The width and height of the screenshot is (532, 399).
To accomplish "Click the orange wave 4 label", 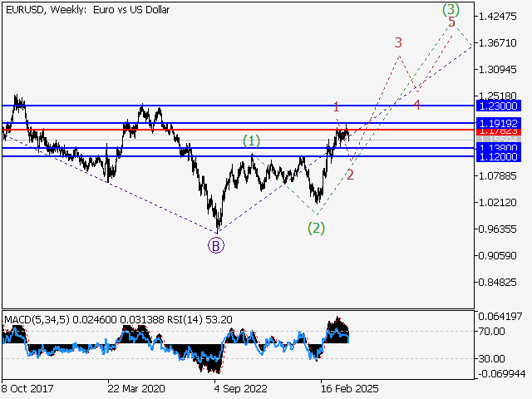I will tap(416, 105).
